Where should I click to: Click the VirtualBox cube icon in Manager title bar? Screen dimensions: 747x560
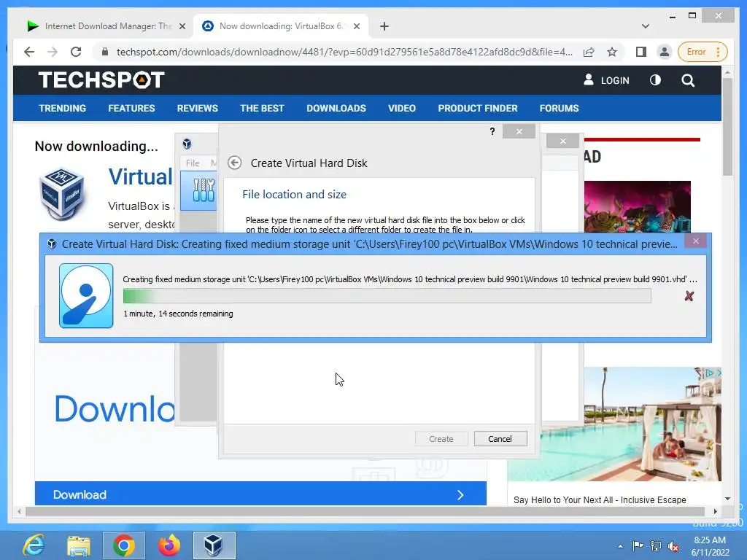187,144
